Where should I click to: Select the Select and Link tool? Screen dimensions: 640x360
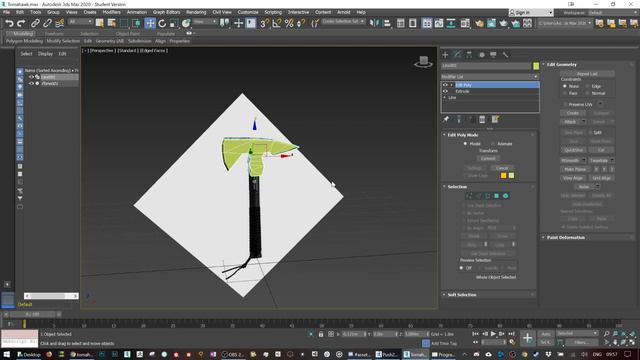point(36,23)
